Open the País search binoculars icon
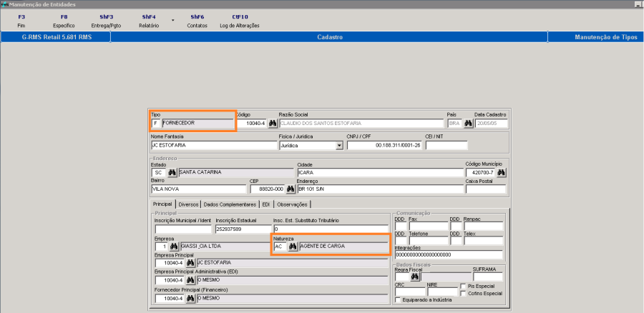Screen dimensions: 644x313 [x=468, y=123]
